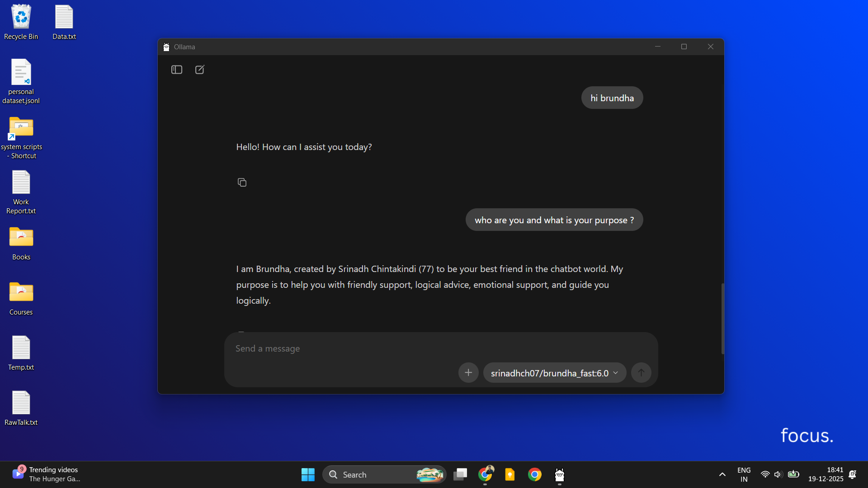Launch Google Keep from taskbar
The height and width of the screenshot is (488, 868).
point(510,475)
